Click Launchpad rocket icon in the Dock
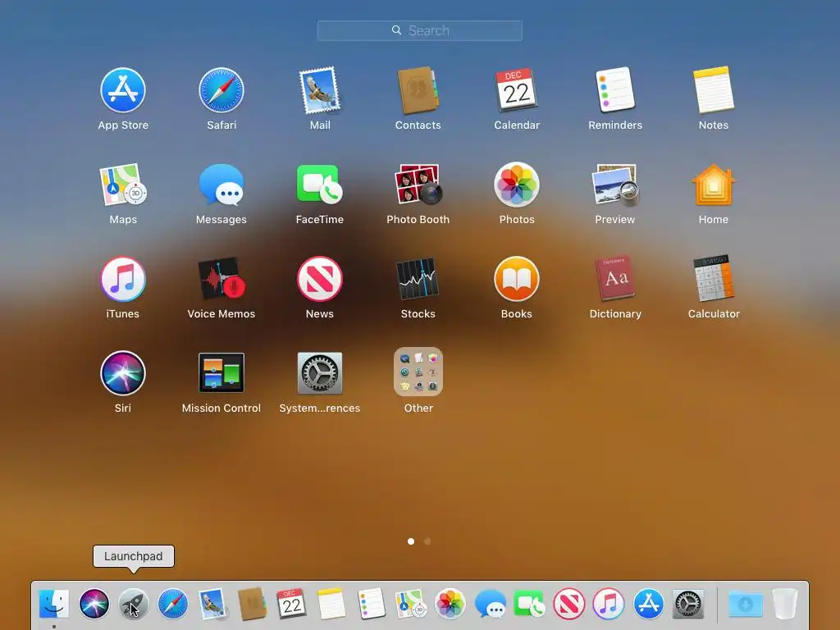This screenshot has height=630, width=840. pyautogui.click(x=134, y=604)
